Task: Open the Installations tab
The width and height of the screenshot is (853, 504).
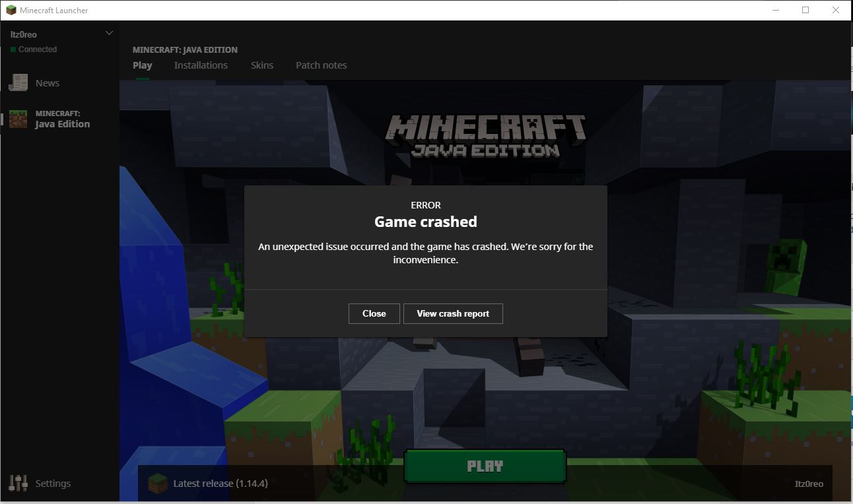Action: [201, 65]
